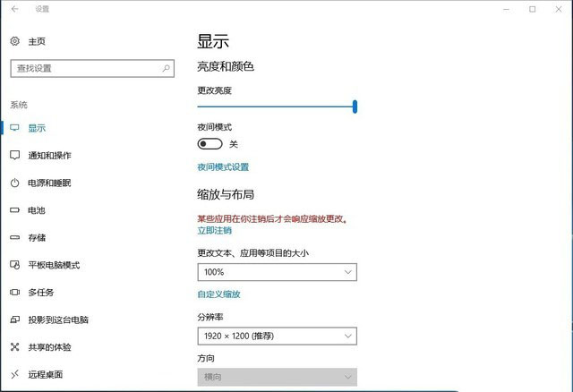Screen dimensions: 573x392
Task: Click the Home gear icon
Action: point(14,41)
